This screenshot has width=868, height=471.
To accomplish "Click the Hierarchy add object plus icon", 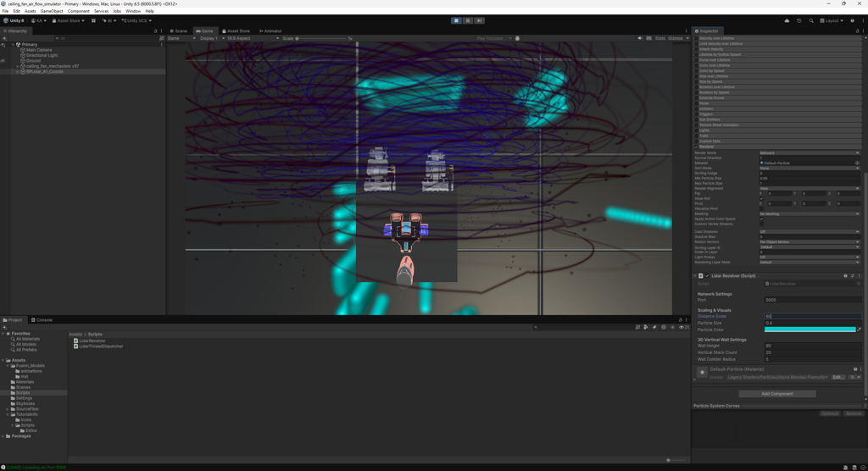I will click(4, 38).
